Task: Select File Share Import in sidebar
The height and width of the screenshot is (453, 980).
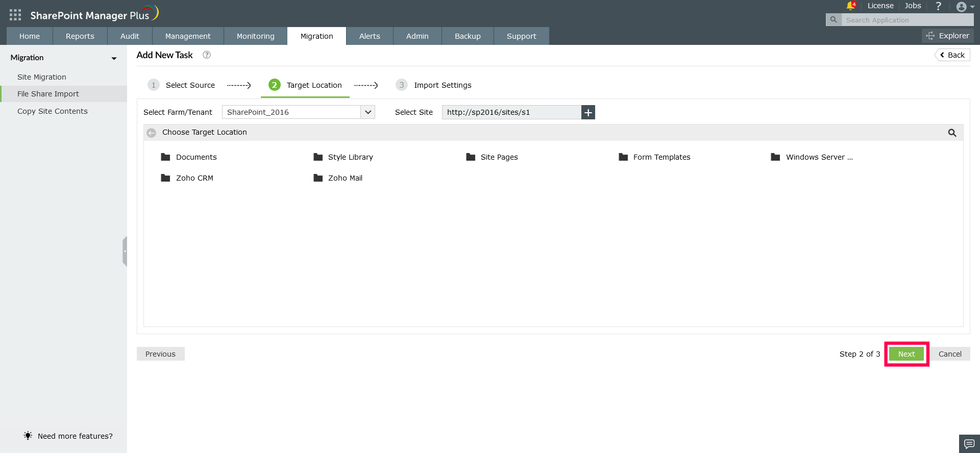Action: pos(63,94)
